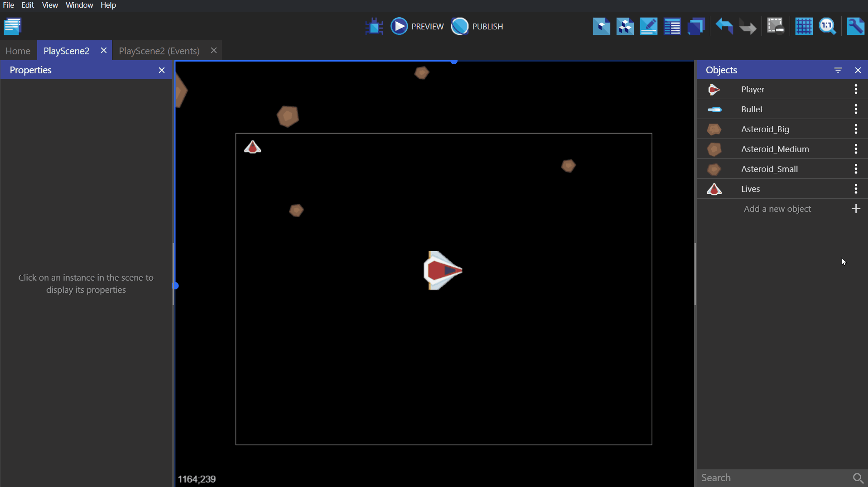Viewport: 868px width, 487px height.
Task: Toggle the properties panel toolbar icon
Action: [x=648, y=26]
